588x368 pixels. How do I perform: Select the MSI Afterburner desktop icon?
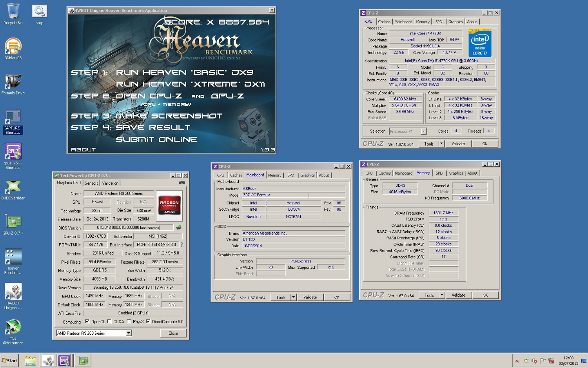coord(13,332)
